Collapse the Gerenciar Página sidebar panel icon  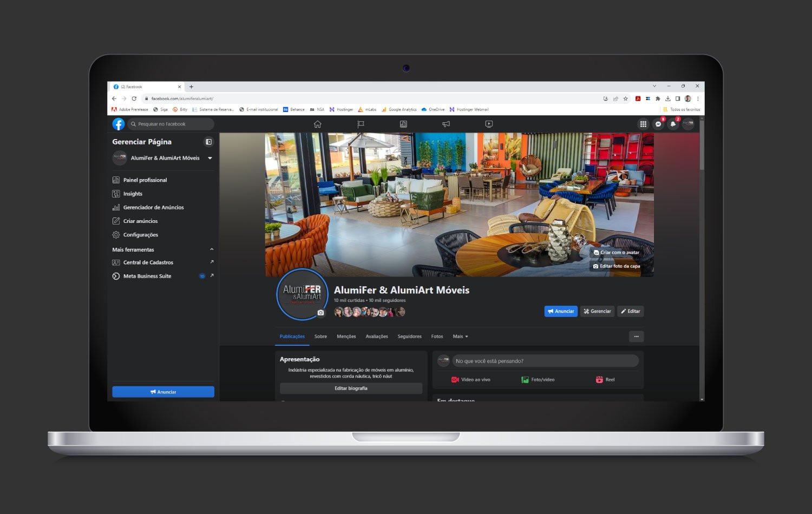[208, 142]
